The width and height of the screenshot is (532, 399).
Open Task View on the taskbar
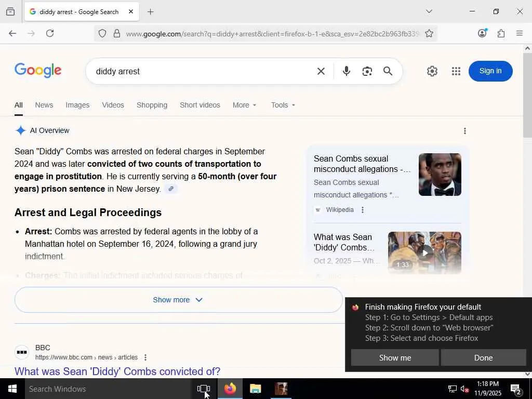pos(204,389)
